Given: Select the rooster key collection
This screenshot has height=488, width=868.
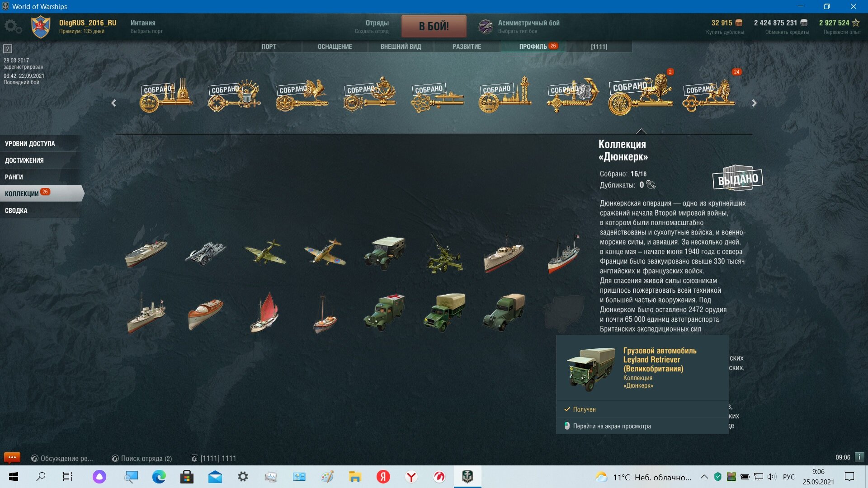Looking at the screenshot, I should click(x=302, y=95).
